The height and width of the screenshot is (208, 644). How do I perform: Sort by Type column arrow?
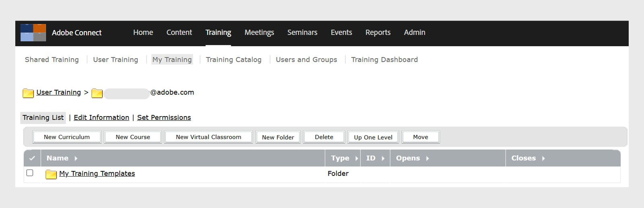[357, 158]
